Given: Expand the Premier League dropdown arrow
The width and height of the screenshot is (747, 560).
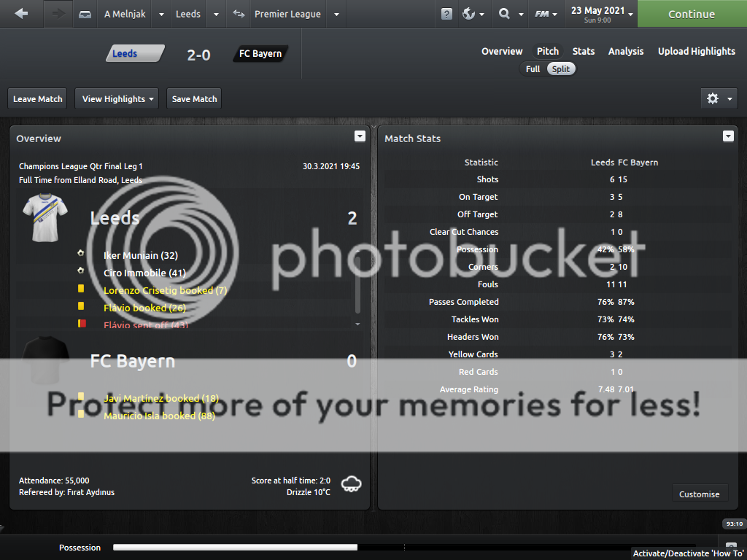Looking at the screenshot, I should click(336, 14).
